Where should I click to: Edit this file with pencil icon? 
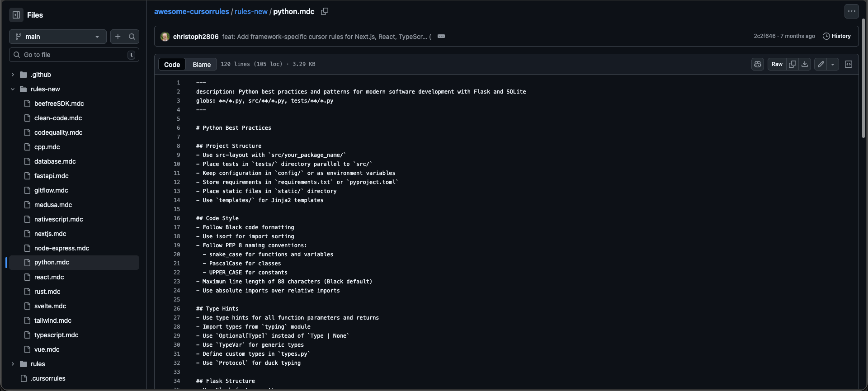point(821,64)
